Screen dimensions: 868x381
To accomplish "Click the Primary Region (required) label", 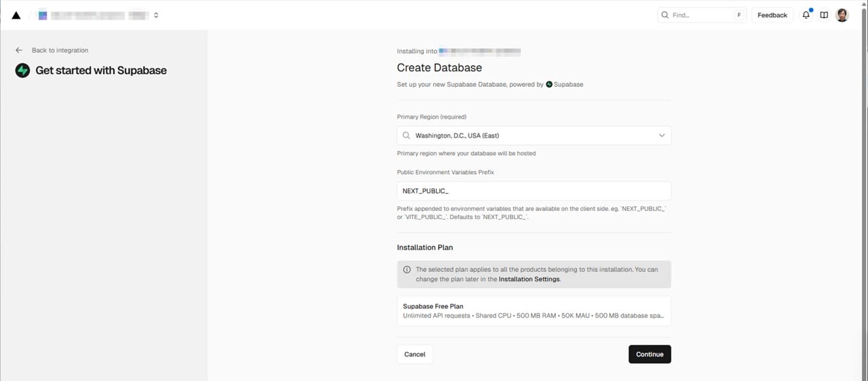I will coord(431,117).
